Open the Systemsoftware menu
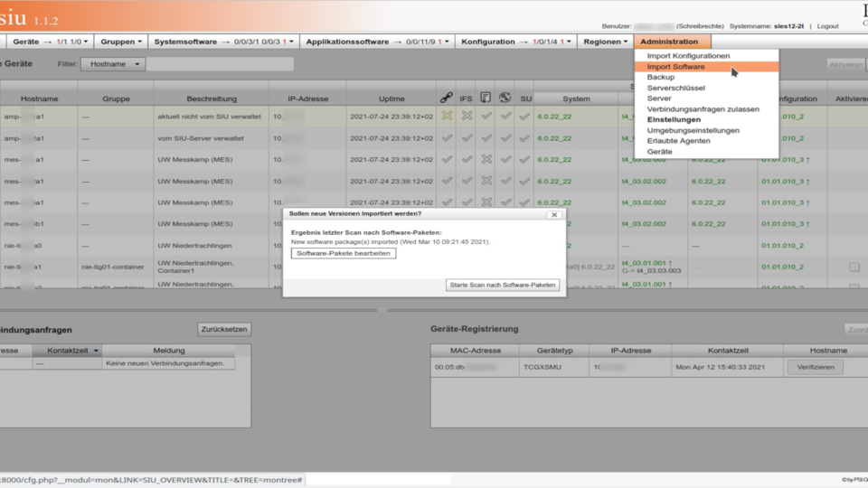Screen dimensions: 868x488 click(224, 42)
